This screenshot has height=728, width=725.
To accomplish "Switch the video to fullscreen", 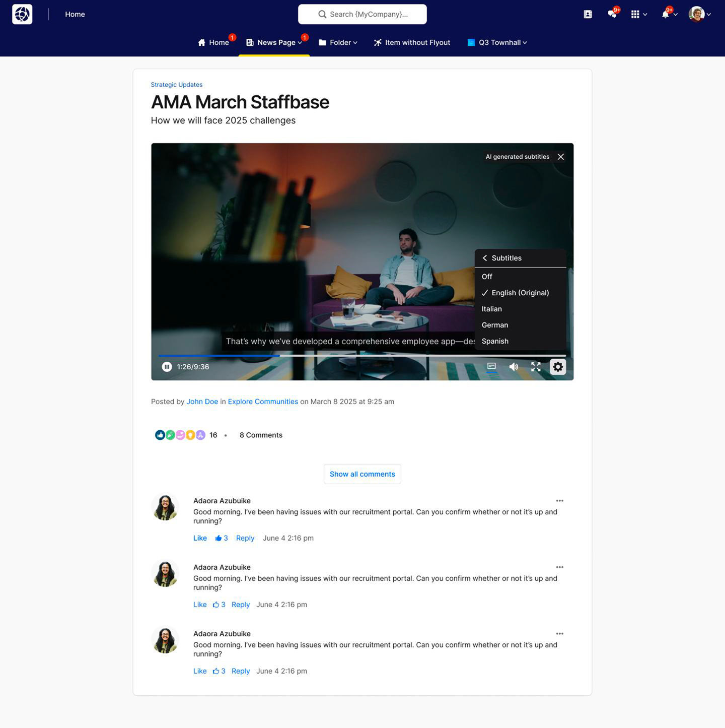I will tap(536, 367).
